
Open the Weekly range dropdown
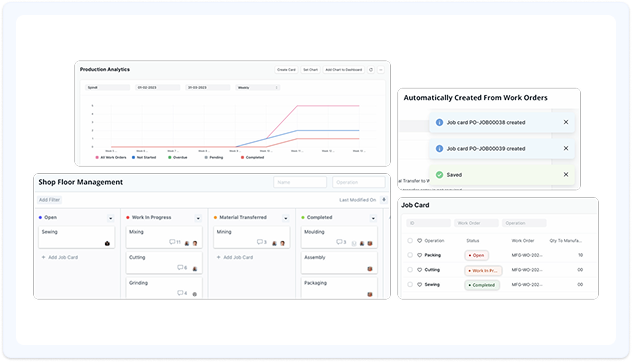[258, 87]
